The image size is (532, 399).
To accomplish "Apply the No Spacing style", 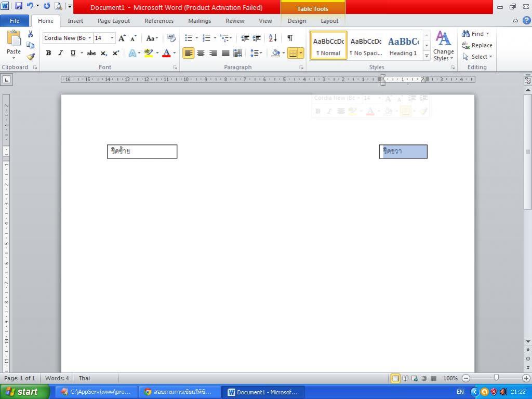I will (x=366, y=46).
